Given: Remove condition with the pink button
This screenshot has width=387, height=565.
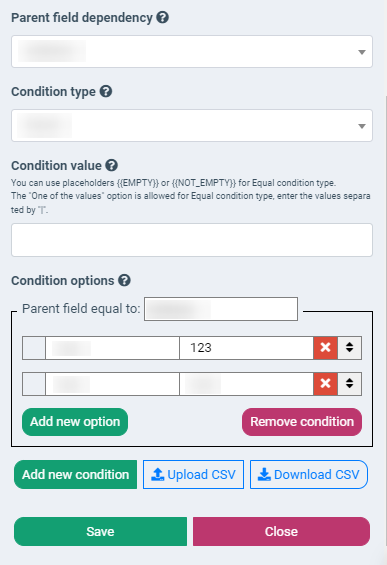Looking at the screenshot, I should pyautogui.click(x=302, y=422).
